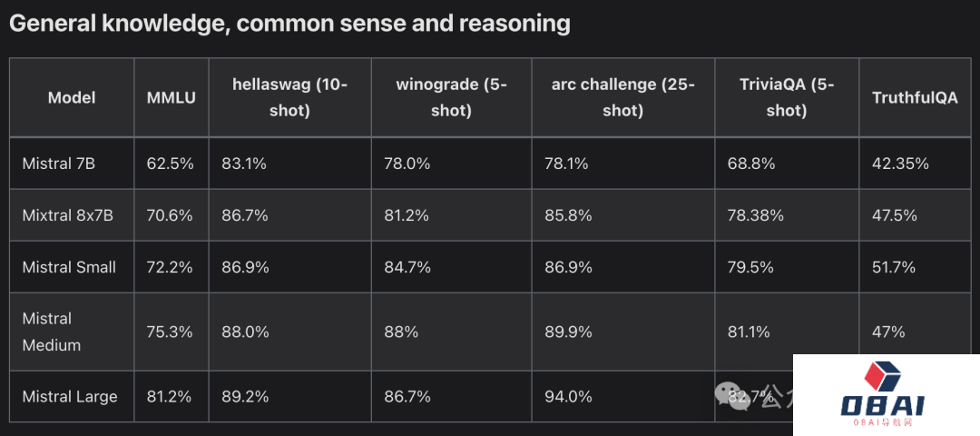Click the OBAI logo text
Viewport: 980px width, 436px height.
click(884, 406)
